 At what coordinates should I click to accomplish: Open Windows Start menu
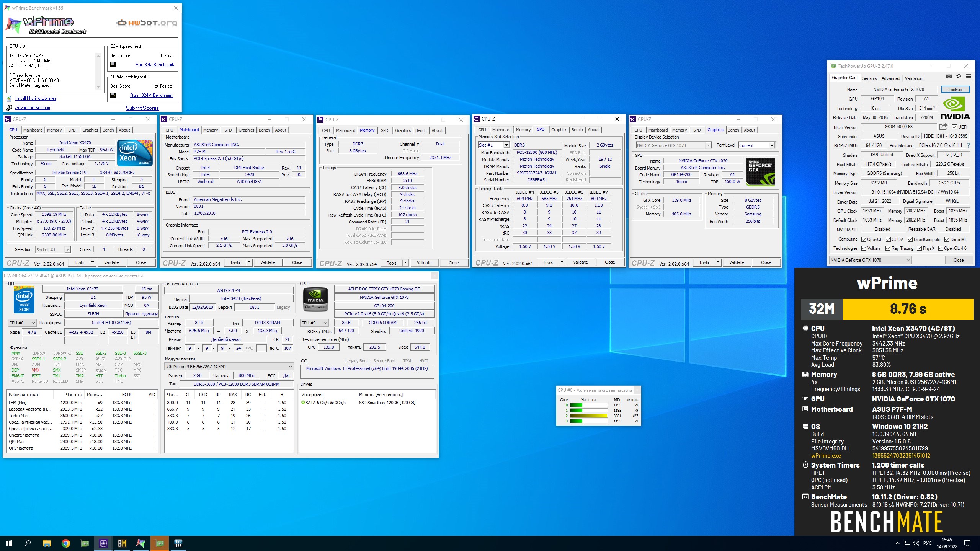point(9,543)
